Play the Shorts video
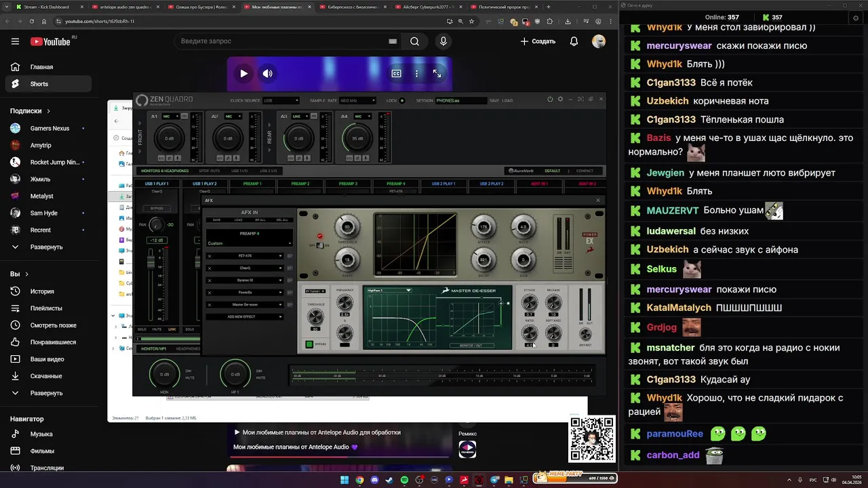This screenshot has width=868, height=488. pyautogui.click(x=243, y=73)
